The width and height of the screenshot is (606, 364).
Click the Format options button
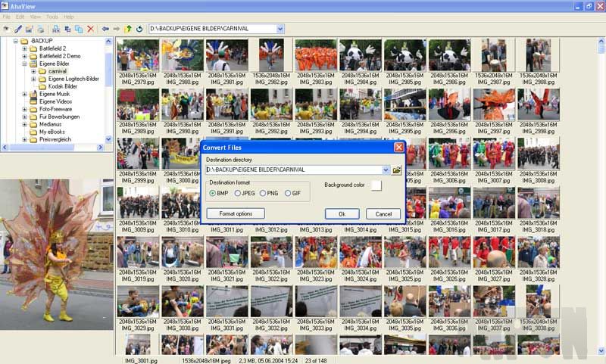236,214
